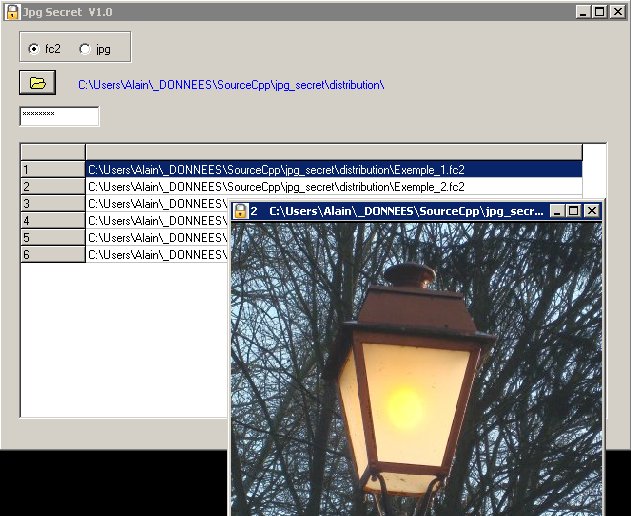This screenshot has height=516, width=631.
Task: Select the fc2 radio button
Action: tap(34, 49)
